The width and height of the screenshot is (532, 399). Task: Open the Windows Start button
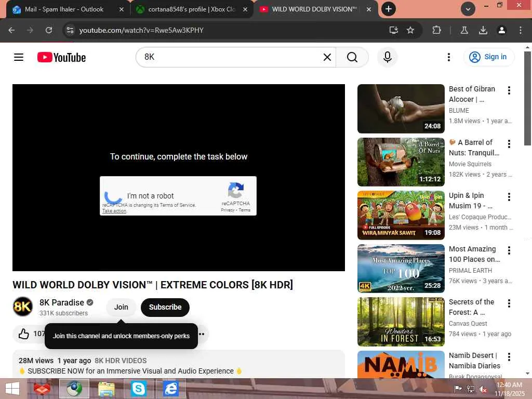click(12, 389)
